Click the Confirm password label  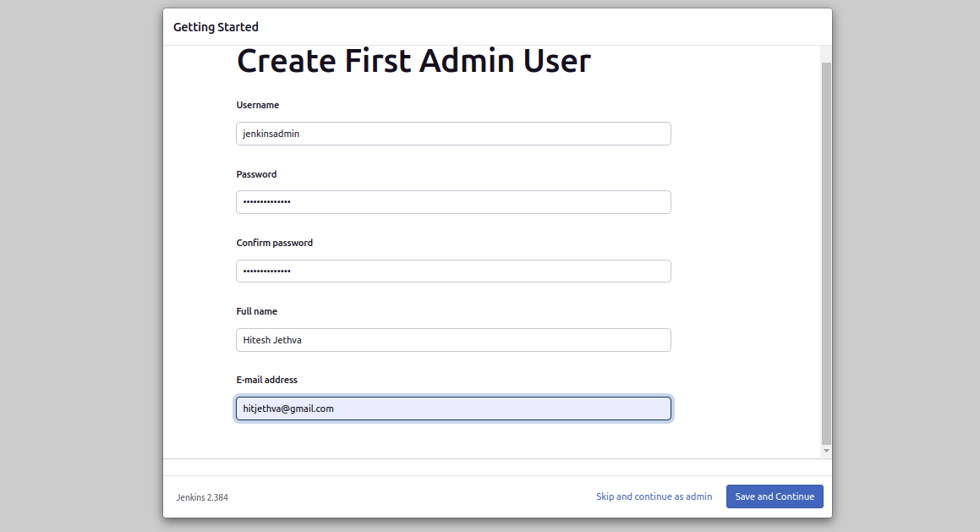274,243
